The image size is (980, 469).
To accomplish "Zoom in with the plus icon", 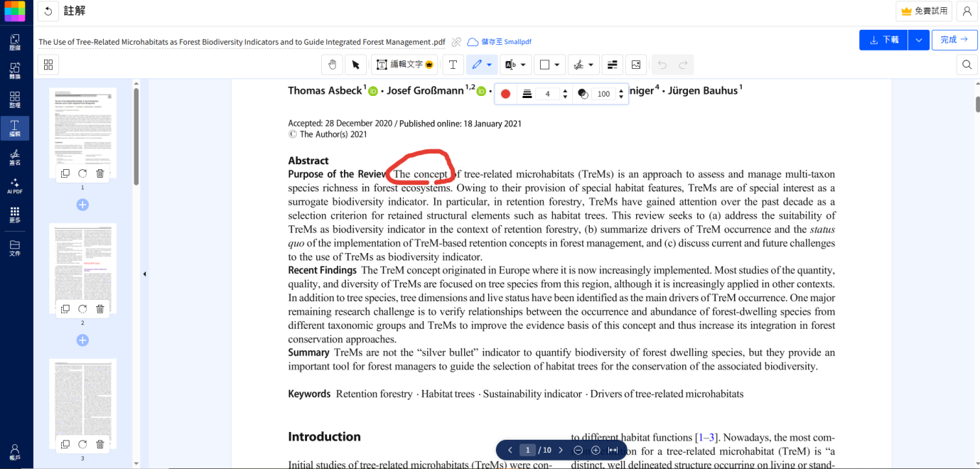I will coord(596,451).
